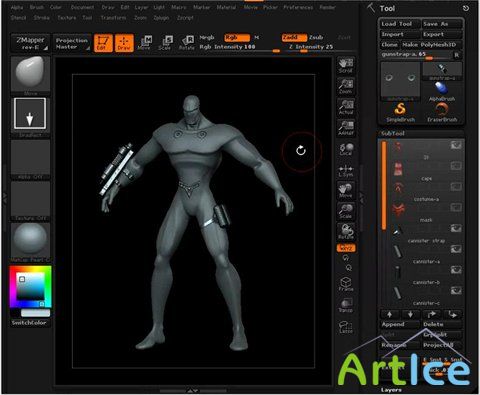Screen dimensions: 480x395
Task: Click the Save As button
Action: [442, 24]
